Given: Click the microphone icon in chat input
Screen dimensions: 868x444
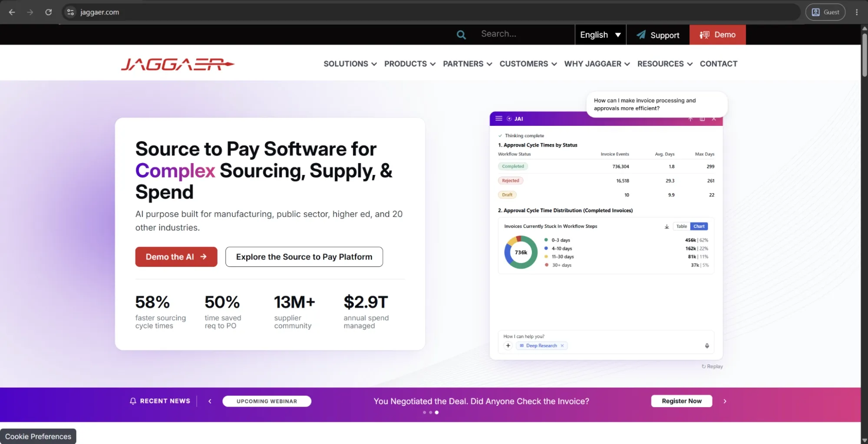Looking at the screenshot, I should [x=707, y=346].
